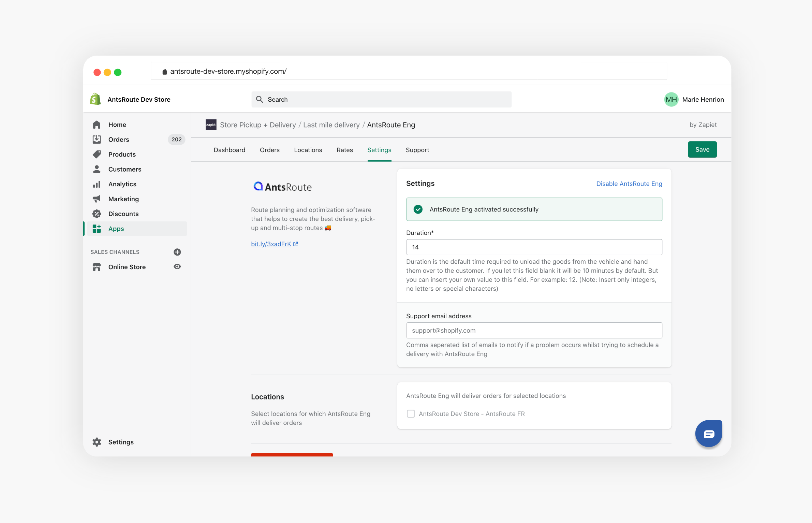The image size is (812, 523).
Task: Click the Customers person icon
Action: click(x=97, y=169)
